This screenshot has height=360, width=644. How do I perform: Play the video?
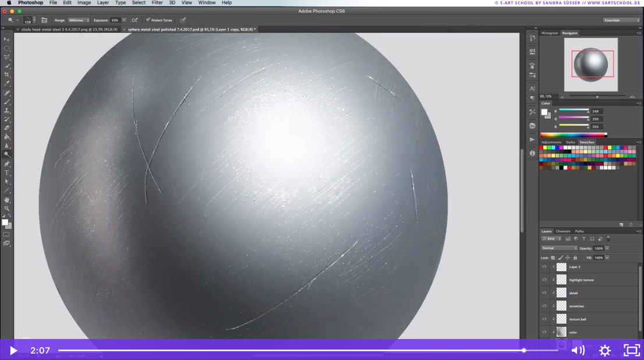[x=13, y=351]
